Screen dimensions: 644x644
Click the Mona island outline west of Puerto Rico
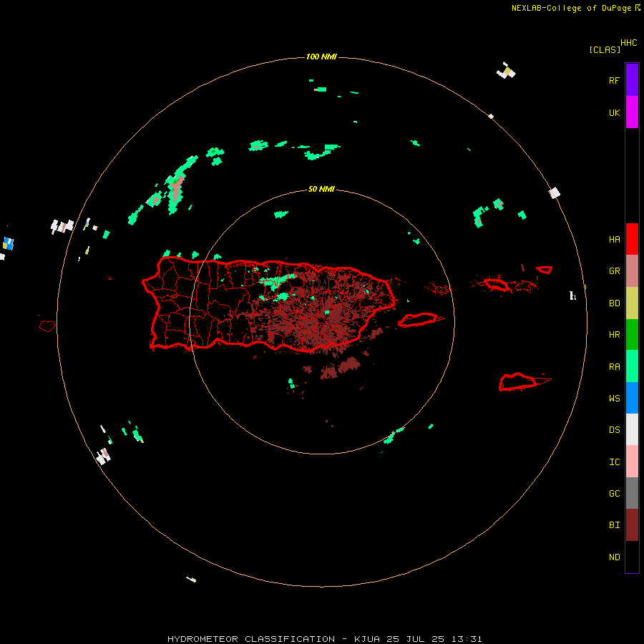(x=47, y=326)
